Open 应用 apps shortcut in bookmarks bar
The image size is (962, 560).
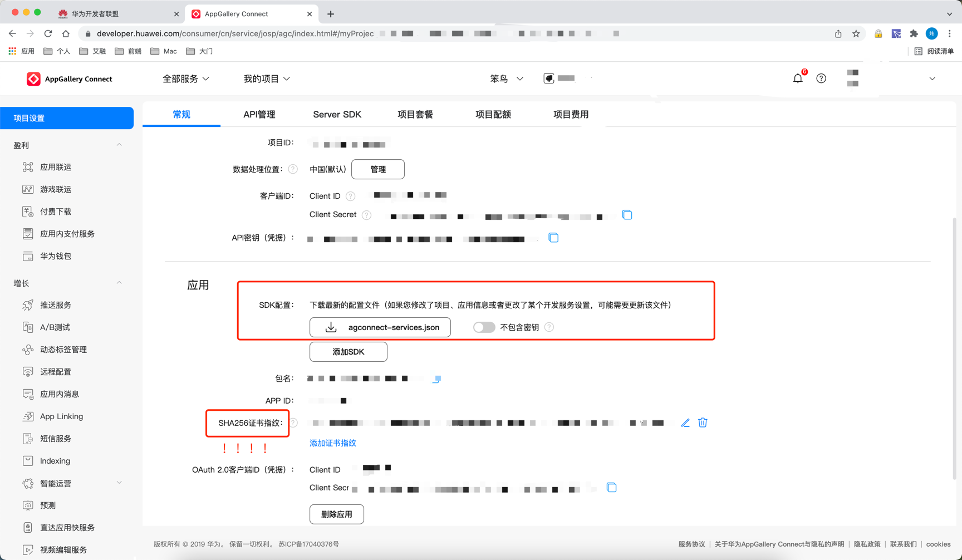pos(21,51)
